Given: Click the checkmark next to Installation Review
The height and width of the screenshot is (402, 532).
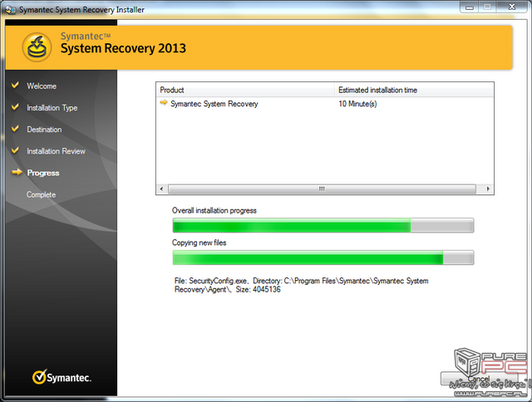Looking at the screenshot, I should (x=15, y=150).
